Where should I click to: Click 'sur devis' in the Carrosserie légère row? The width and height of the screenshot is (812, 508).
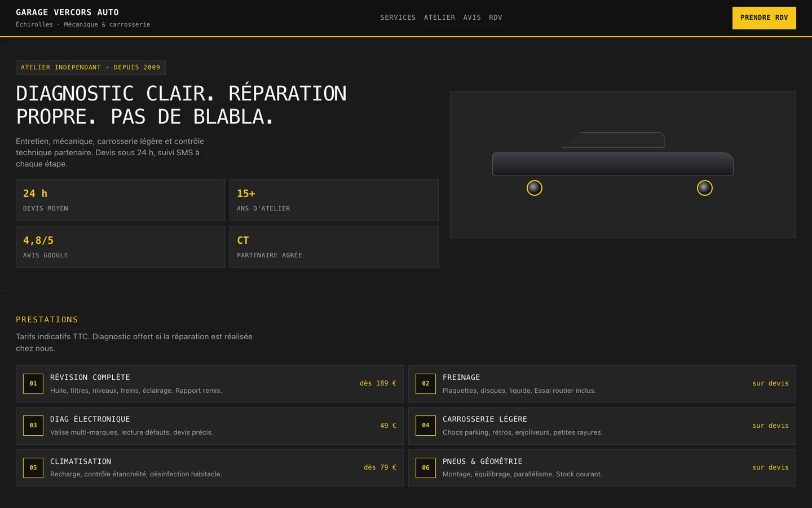coord(770,426)
